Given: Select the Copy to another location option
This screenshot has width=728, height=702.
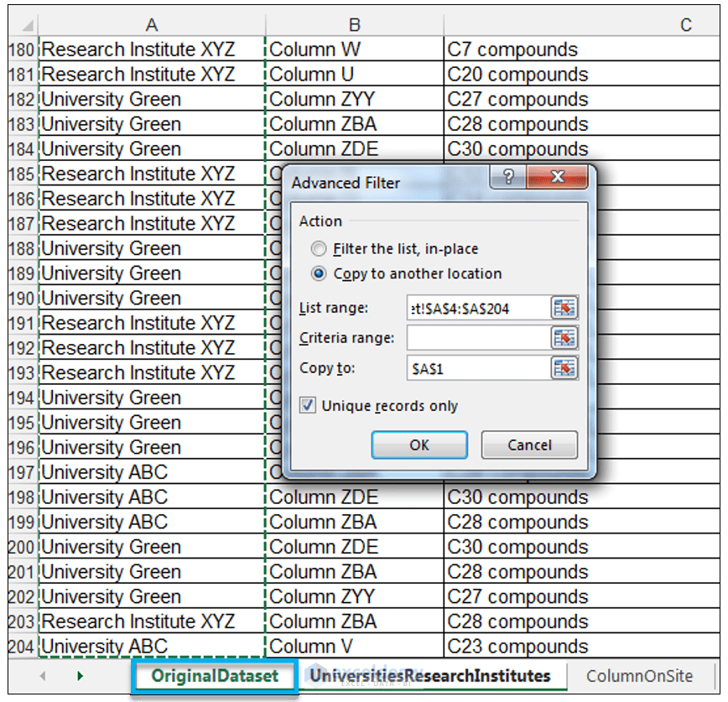Looking at the screenshot, I should [x=319, y=273].
